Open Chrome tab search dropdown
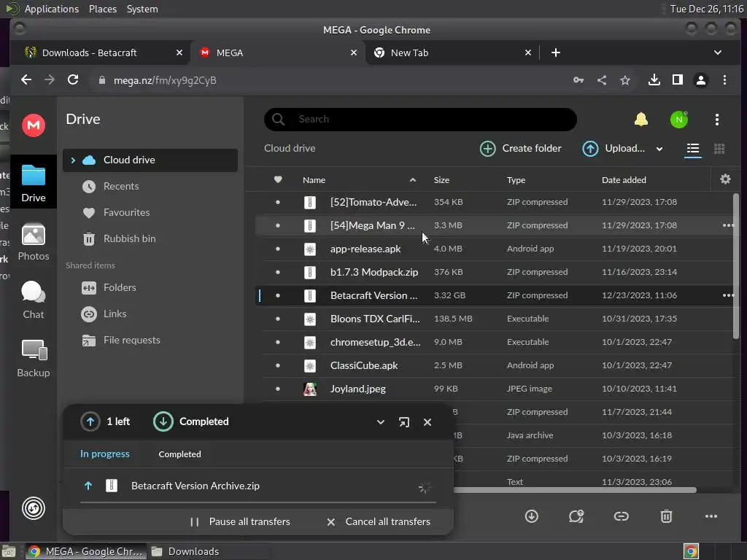The height and width of the screenshot is (560, 747). (x=718, y=52)
